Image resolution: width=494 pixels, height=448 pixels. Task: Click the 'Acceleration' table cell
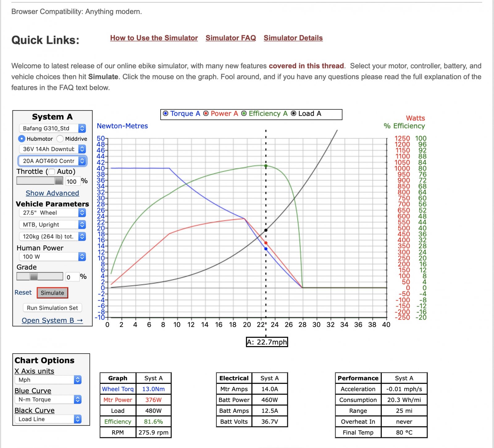tap(358, 389)
